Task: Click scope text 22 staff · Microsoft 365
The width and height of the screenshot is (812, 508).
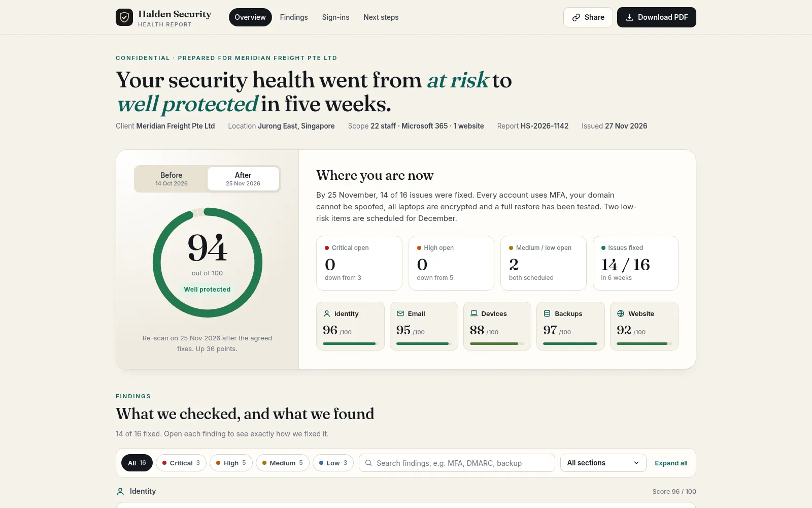Action: point(409,126)
